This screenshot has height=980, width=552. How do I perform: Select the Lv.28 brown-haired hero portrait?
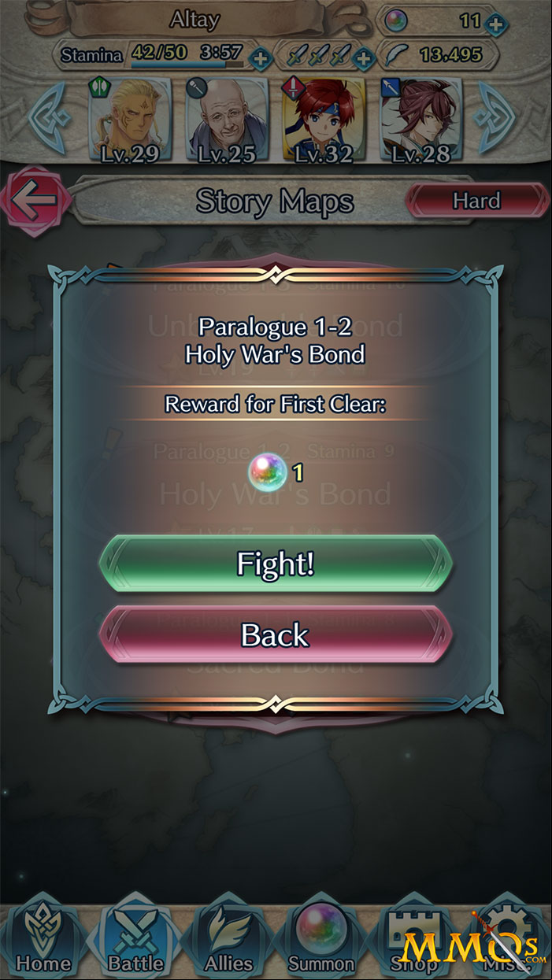(x=422, y=120)
